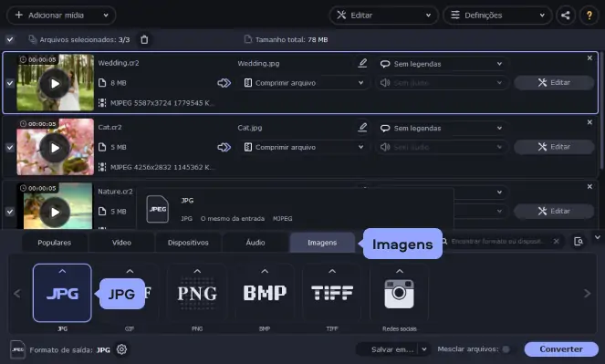This screenshot has height=364, width=605.
Task: Select the BMP format tile
Action: (265, 293)
